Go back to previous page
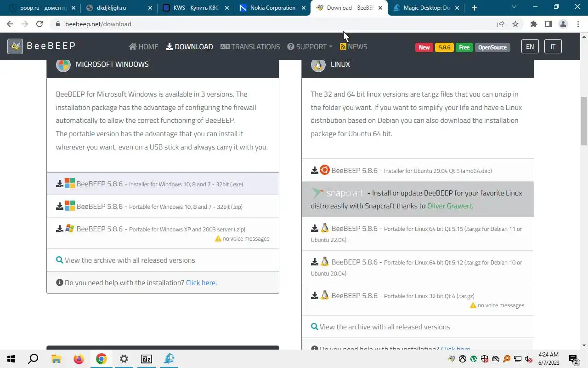The height and width of the screenshot is (368, 588). 10,24
